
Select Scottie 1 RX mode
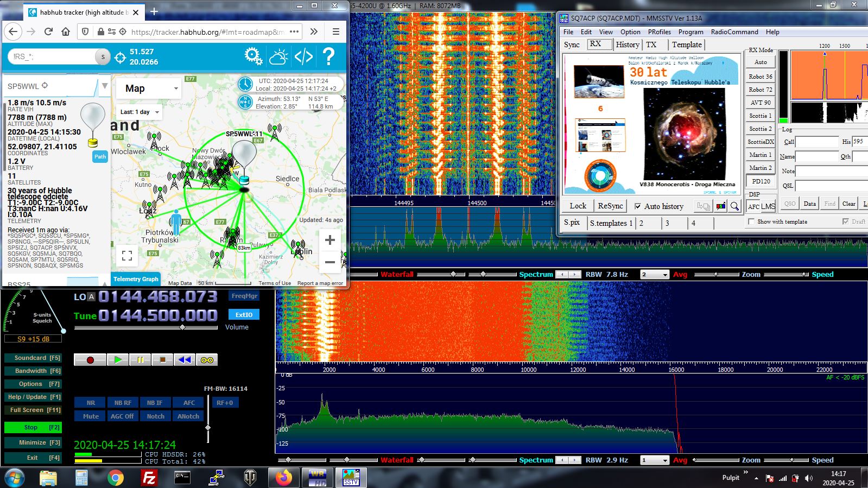[x=761, y=116]
